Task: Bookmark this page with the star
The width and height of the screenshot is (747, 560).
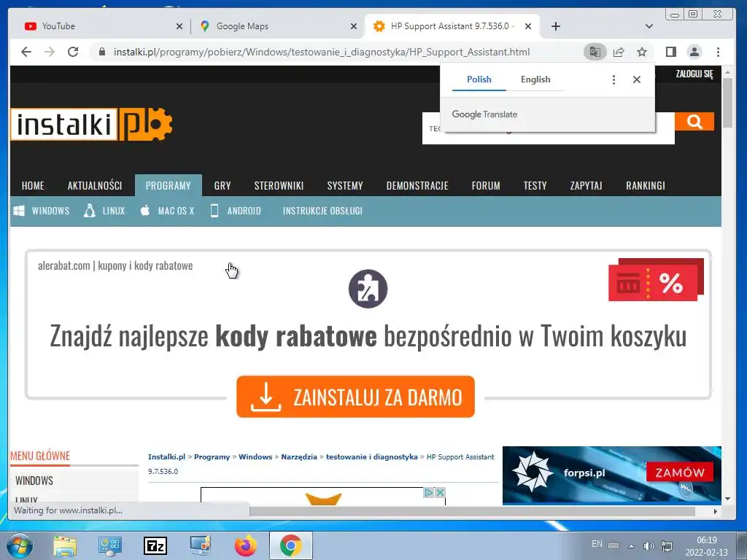Action: click(x=642, y=52)
